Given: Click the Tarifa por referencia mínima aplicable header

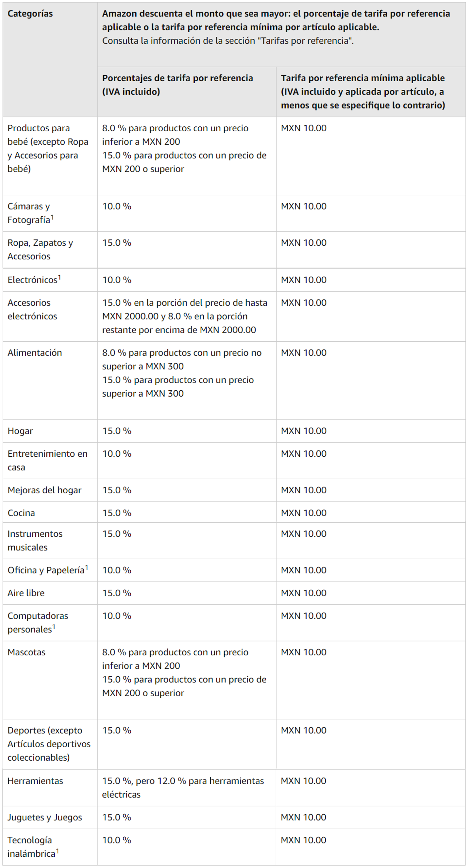Looking at the screenshot, I should pyautogui.click(x=363, y=92).
